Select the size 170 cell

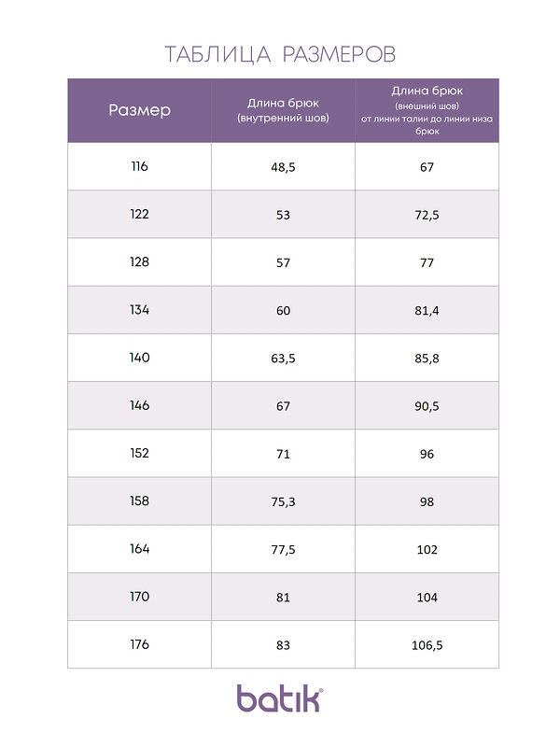(x=139, y=597)
